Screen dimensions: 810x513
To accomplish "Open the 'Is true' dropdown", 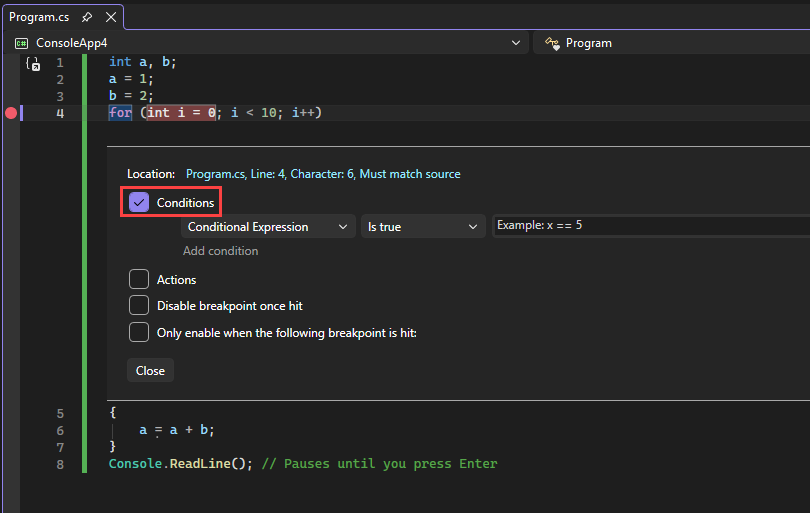I will pos(422,227).
